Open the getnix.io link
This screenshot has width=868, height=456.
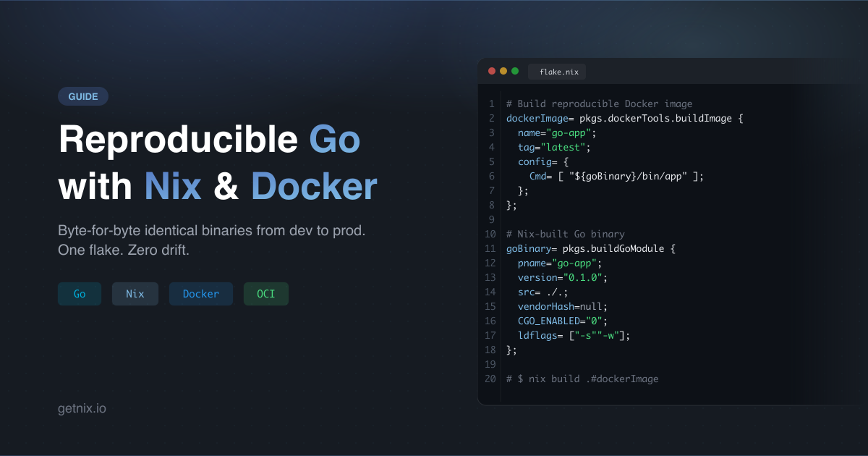pos(82,408)
